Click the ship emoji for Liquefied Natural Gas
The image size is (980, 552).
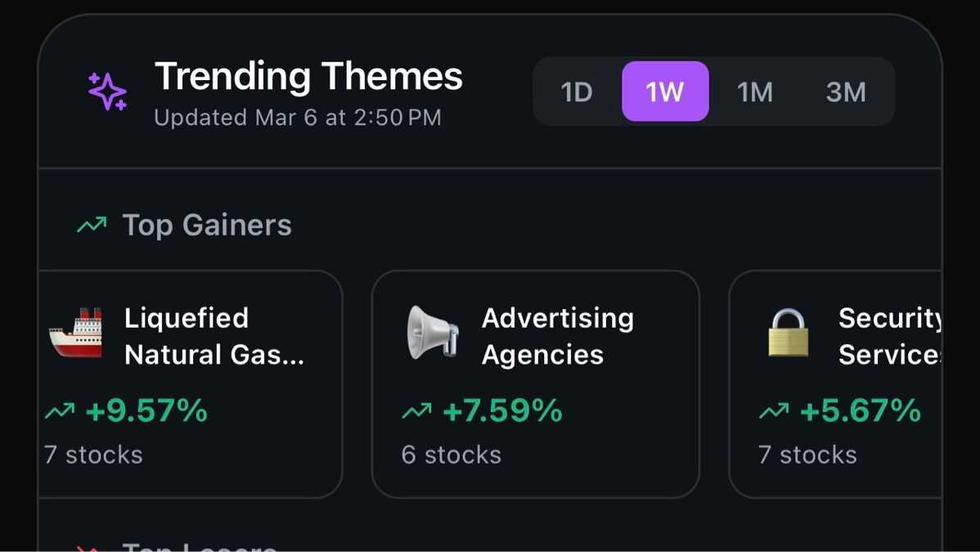(75, 333)
